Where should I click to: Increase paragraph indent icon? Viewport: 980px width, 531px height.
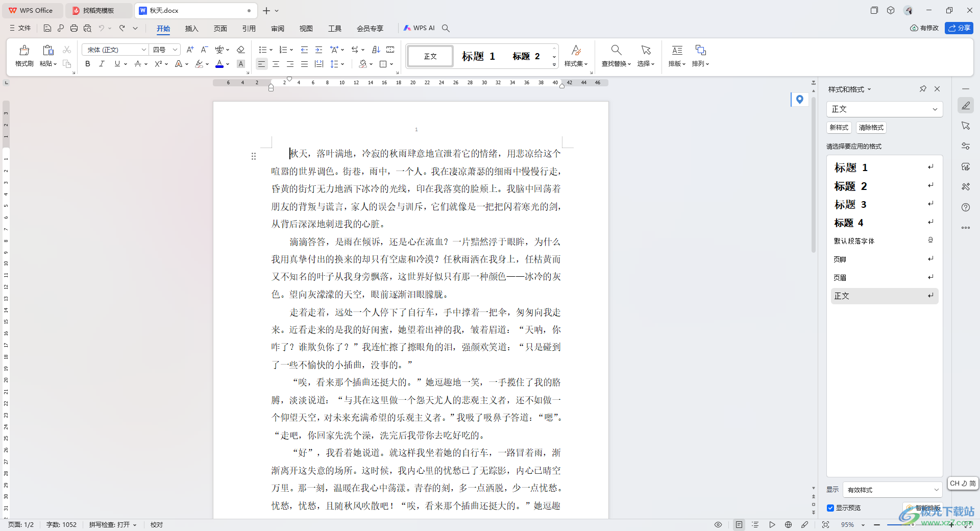tap(318, 50)
